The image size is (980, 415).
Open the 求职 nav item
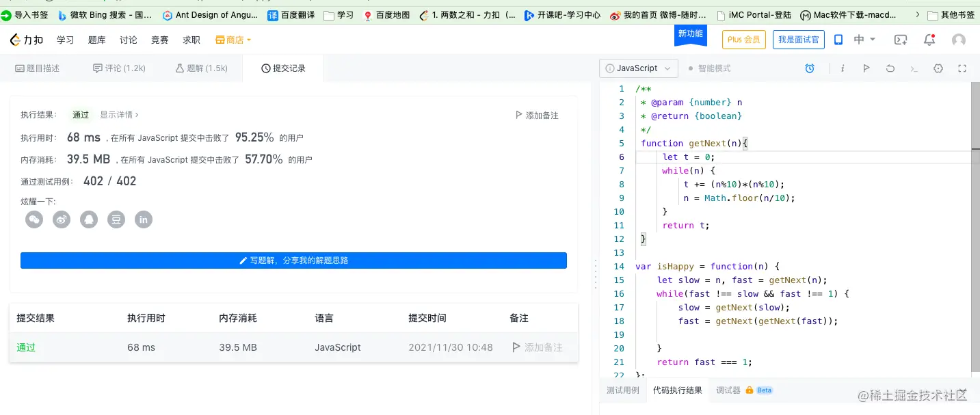coord(191,40)
